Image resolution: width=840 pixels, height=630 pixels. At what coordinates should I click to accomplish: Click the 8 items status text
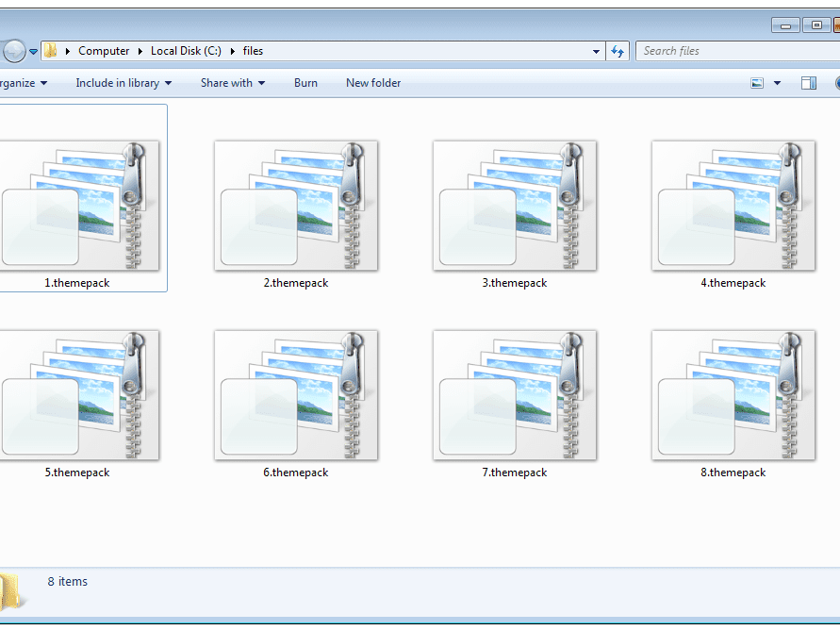[68, 581]
